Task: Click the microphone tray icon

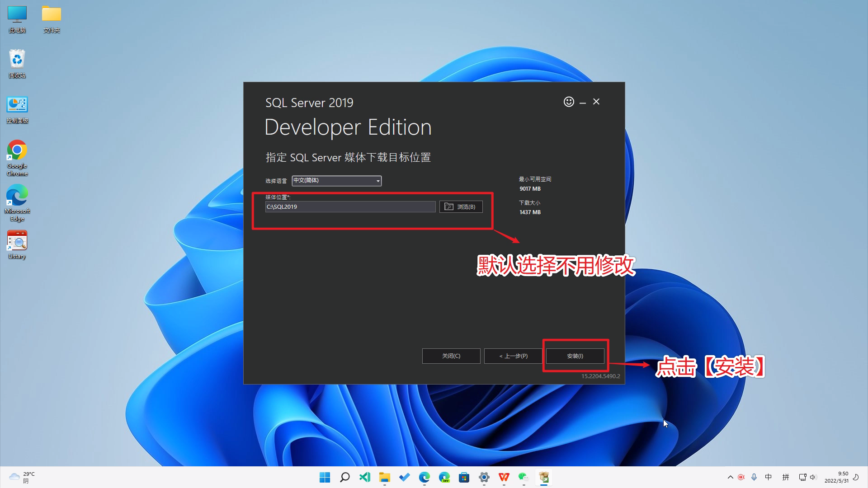Action: click(x=754, y=477)
